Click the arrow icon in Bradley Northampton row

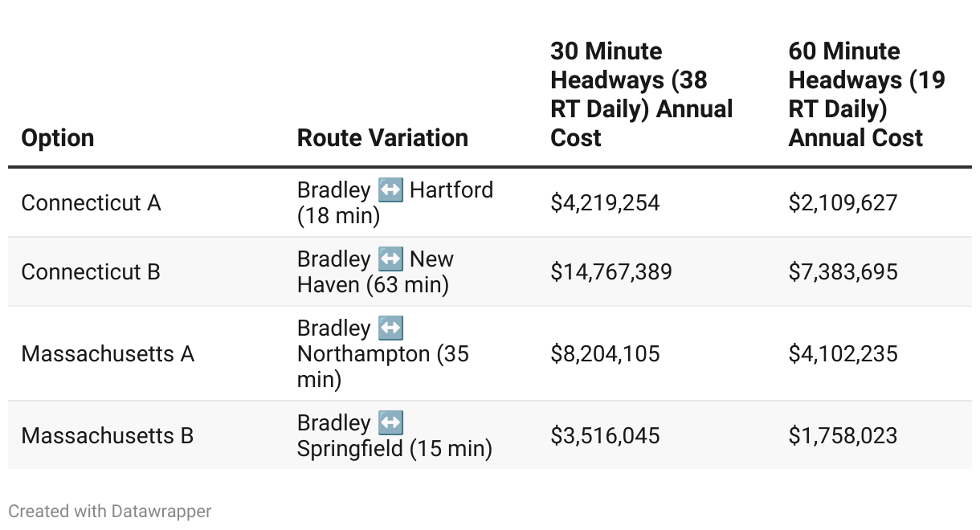coord(390,329)
